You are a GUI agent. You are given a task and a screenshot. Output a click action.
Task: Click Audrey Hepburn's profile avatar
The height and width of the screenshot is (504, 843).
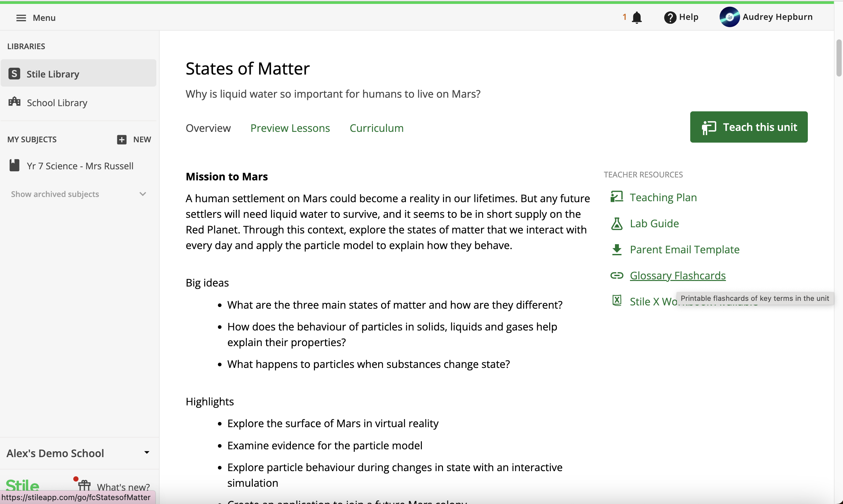(729, 17)
